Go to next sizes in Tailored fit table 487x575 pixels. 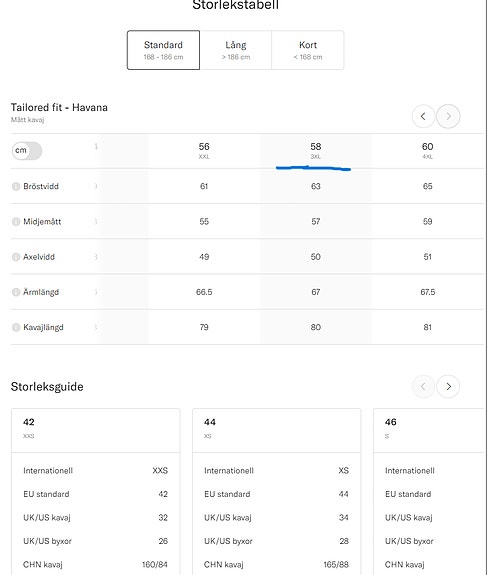click(448, 116)
